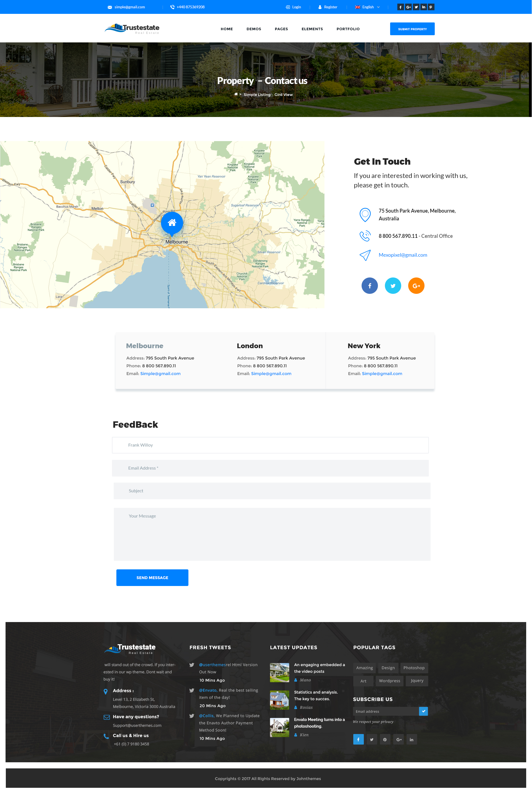The height and width of the screenshot is (795, 532).
Task: Open the Statistics and analysis post thumbnail
Action: pyautogui.click(x=280, y=700)
